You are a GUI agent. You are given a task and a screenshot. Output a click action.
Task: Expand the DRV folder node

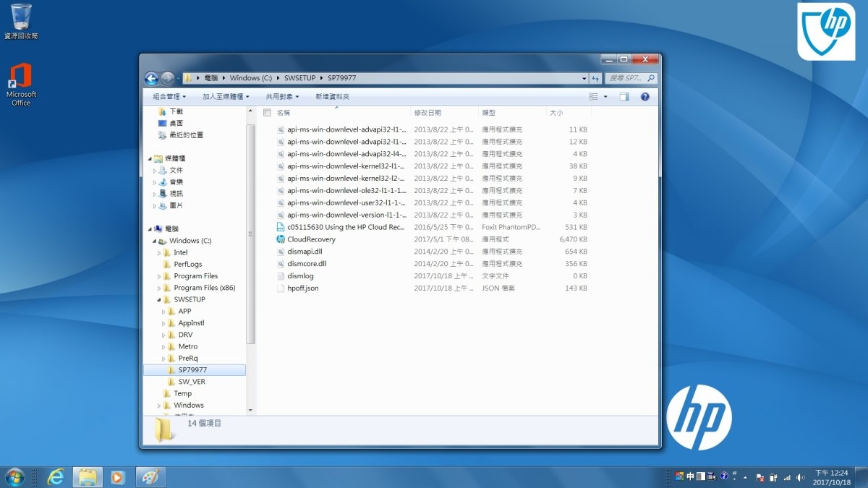pos(163,335)
